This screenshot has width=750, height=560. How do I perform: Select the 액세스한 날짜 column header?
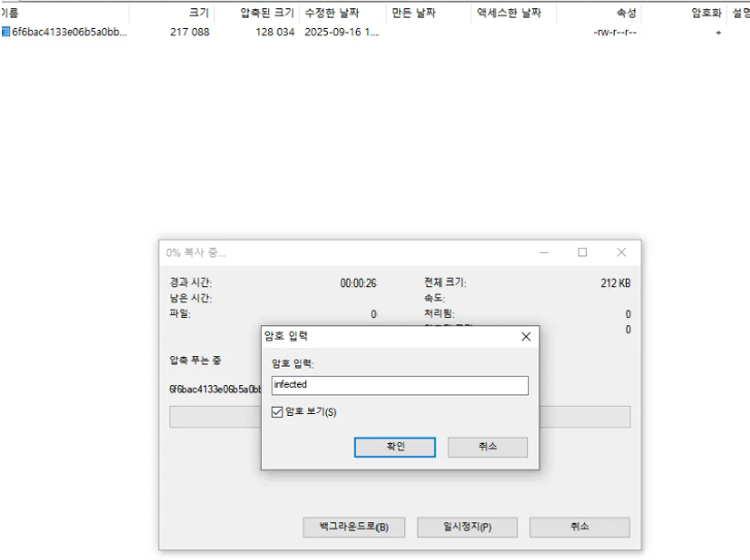pos(509,13)
